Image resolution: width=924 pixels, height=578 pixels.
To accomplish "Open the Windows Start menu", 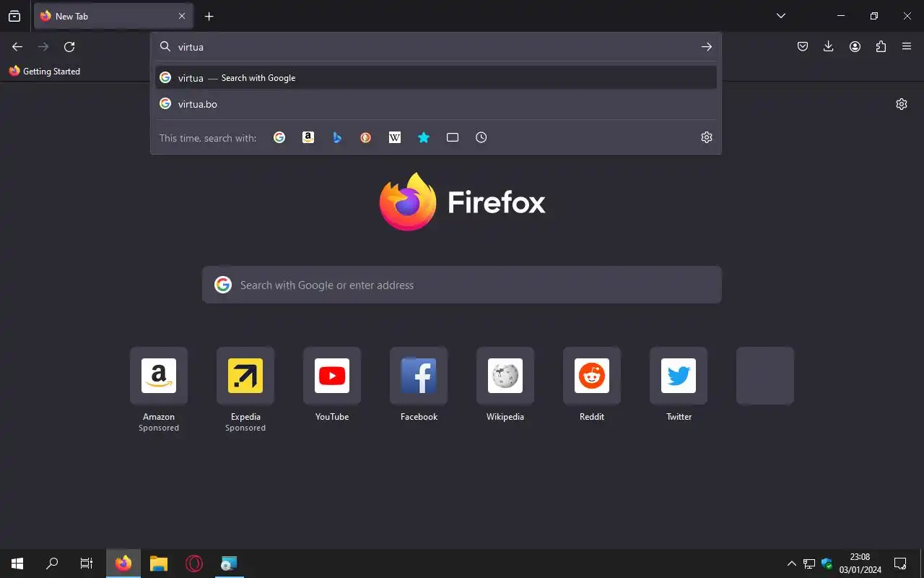I will coord(17,564).
